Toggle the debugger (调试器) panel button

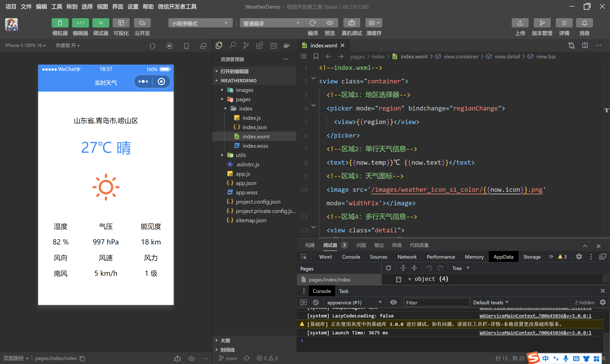pos(101,23)
